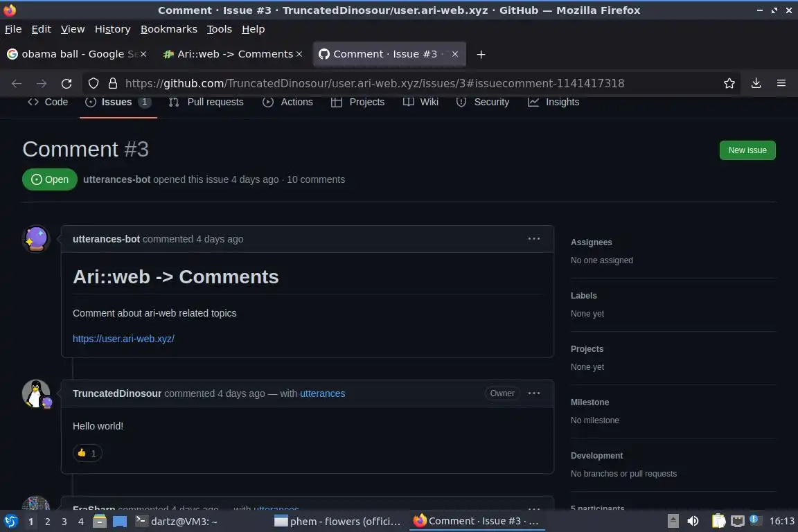Viewport: 798px width, 532px height.
Task: Click the notification bubble icon in system tray
Action: 755,520
